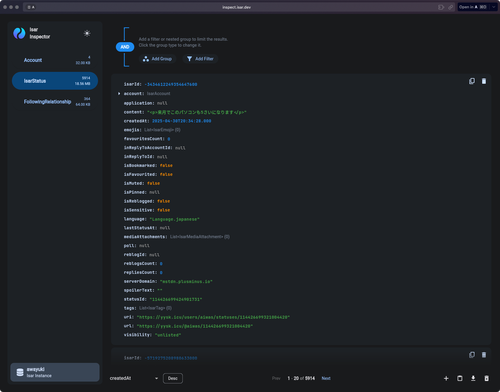
Task: Click the uri string value
Action: click(213, 317)
